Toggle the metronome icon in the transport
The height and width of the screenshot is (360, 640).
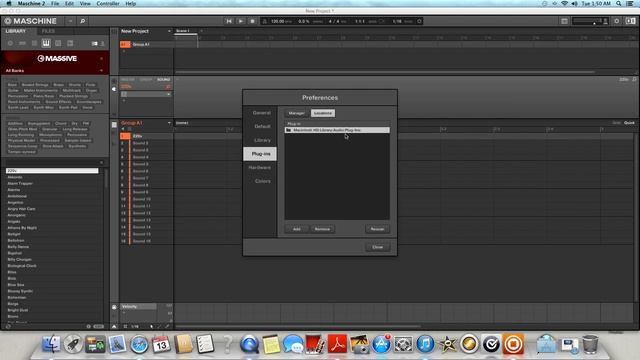click(264, 21)
